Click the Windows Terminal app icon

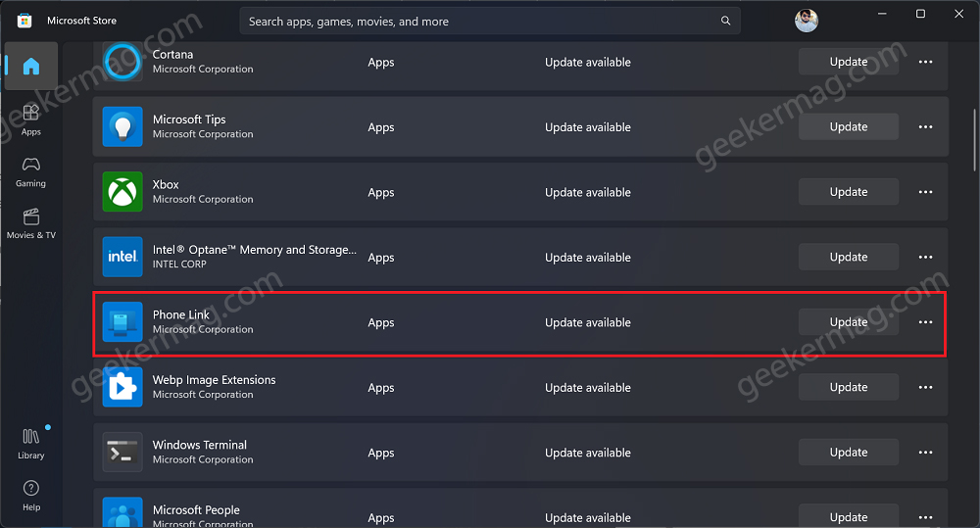(x=122, y=452)
